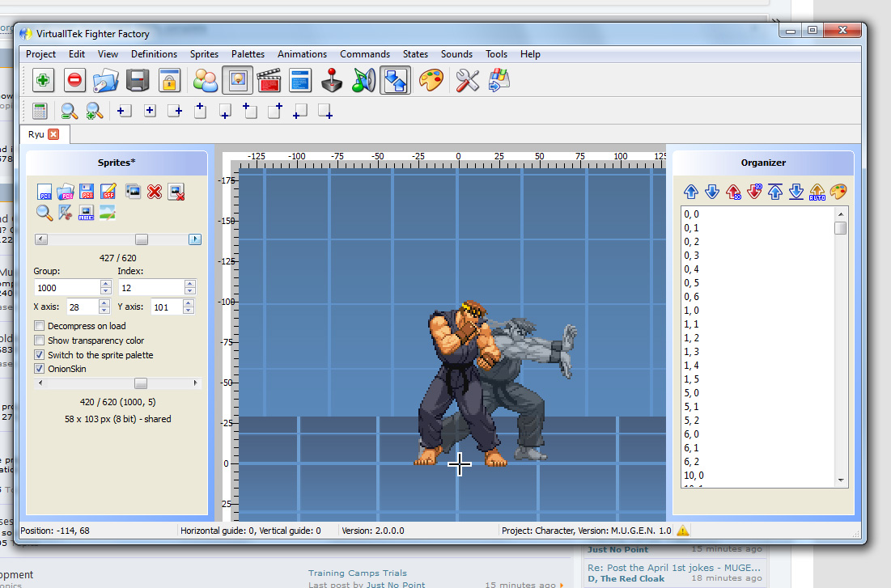The width and height of the screenshot is (891, 588).
Task: Click the Group value spinner arrows
Action: 106,287
